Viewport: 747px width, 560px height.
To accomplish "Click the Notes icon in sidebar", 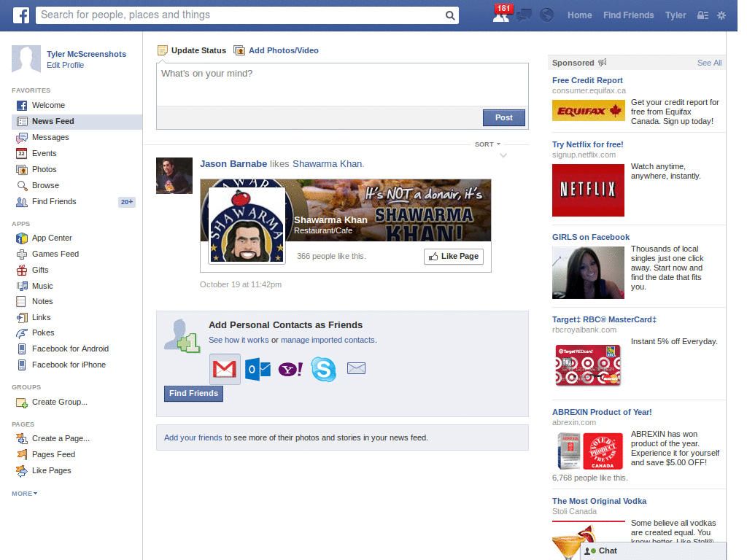I will (x=21, y=301).
